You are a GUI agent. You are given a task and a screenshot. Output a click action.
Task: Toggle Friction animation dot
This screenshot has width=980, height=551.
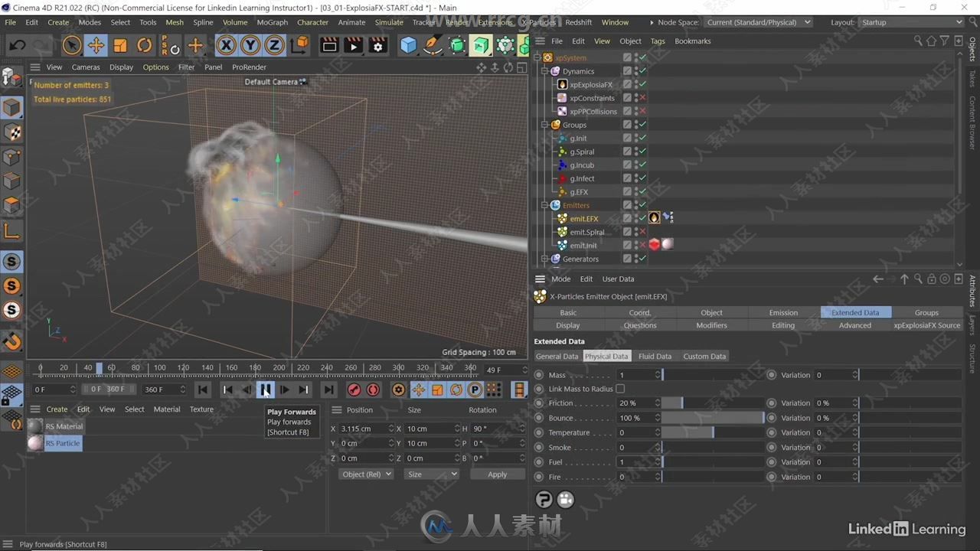539,403
